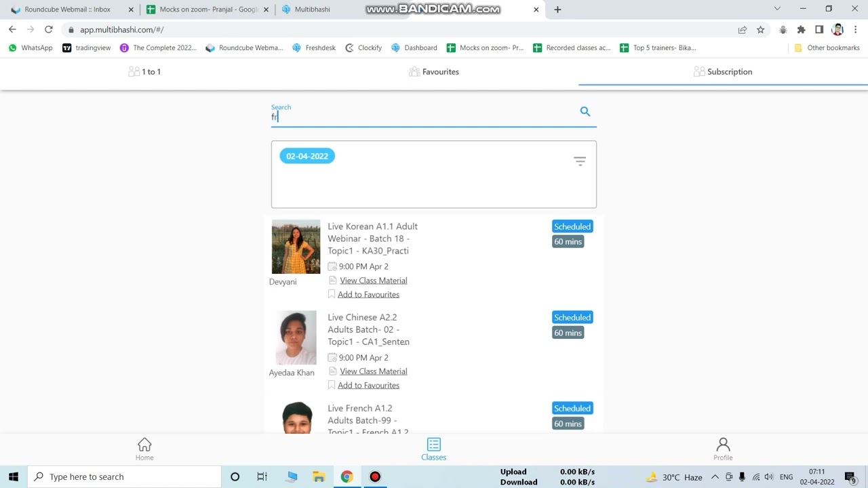
Task: Open Dashboard bookmark
Action: 414,48
